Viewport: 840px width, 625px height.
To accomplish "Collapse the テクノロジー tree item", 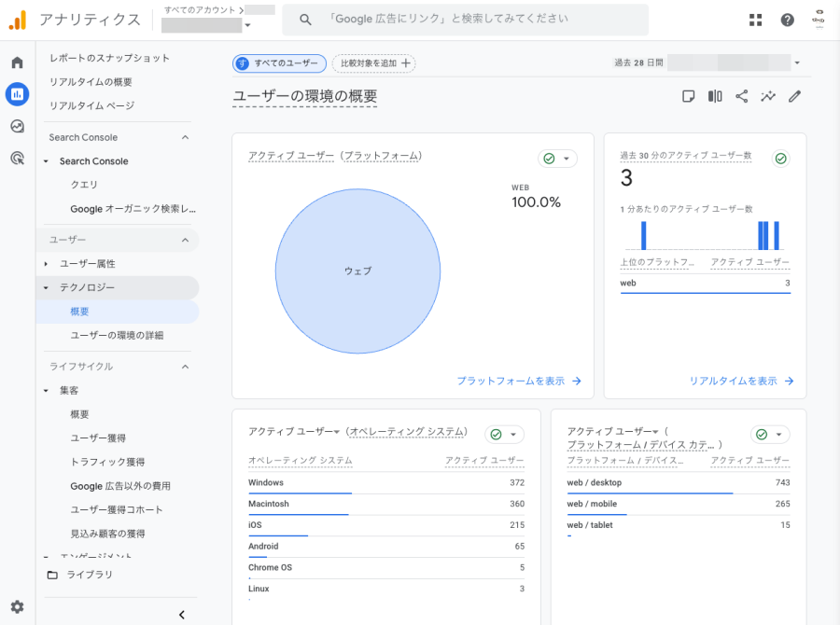I will 46,288.
